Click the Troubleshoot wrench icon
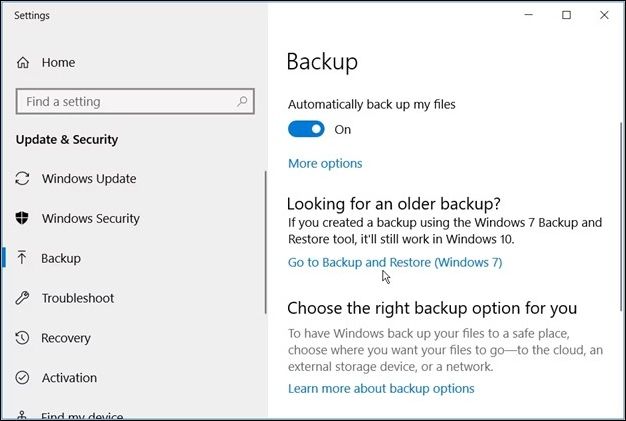Viewport: 626px width, 421px height. [23, 298]
